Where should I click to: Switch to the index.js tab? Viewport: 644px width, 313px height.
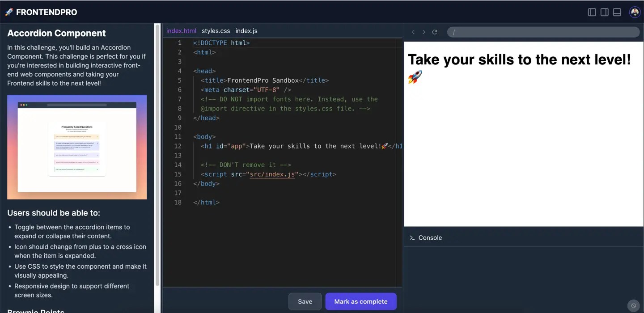[x=246, y=30]
